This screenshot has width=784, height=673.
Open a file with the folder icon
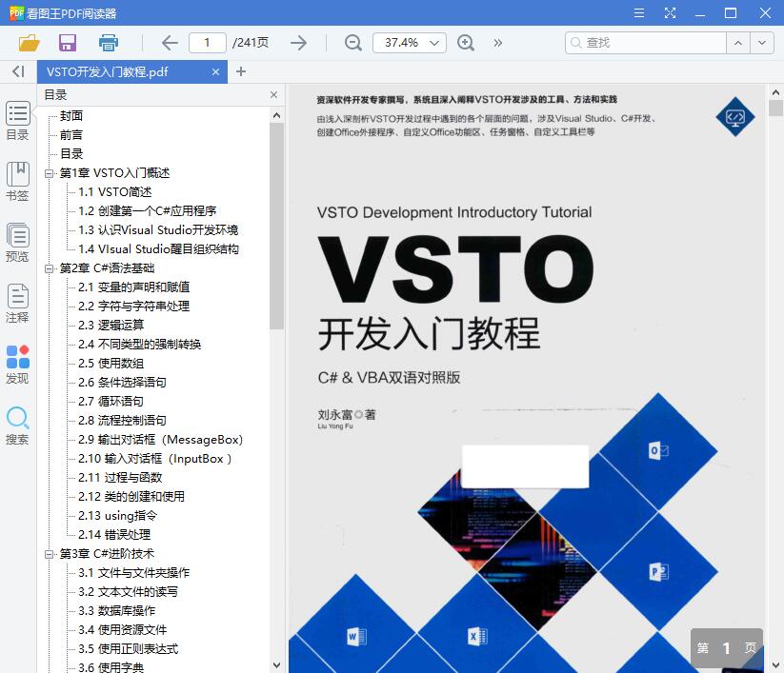tap(29, 43)
